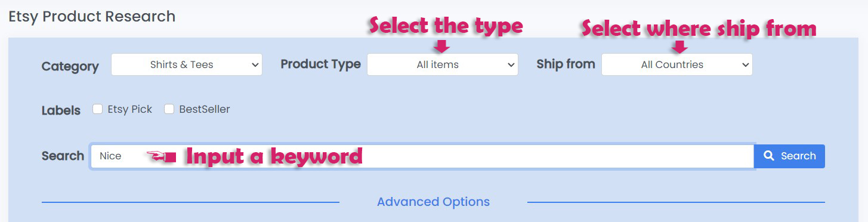Tick the BestSeller checkbox
868x222 pixels.
pyautogui.click(x=169, y=109)
